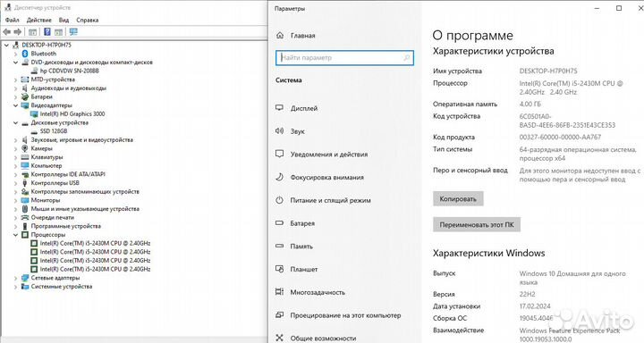Select the first i5-2430M processor entry
Viewport: 644px width, 343px height.
point(95,243)
